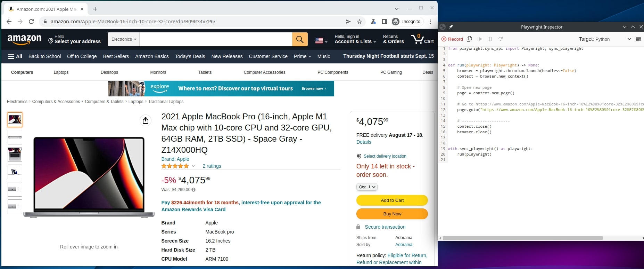Click Select delivery location link
644x269 pixels.
(x=385, y=156)
